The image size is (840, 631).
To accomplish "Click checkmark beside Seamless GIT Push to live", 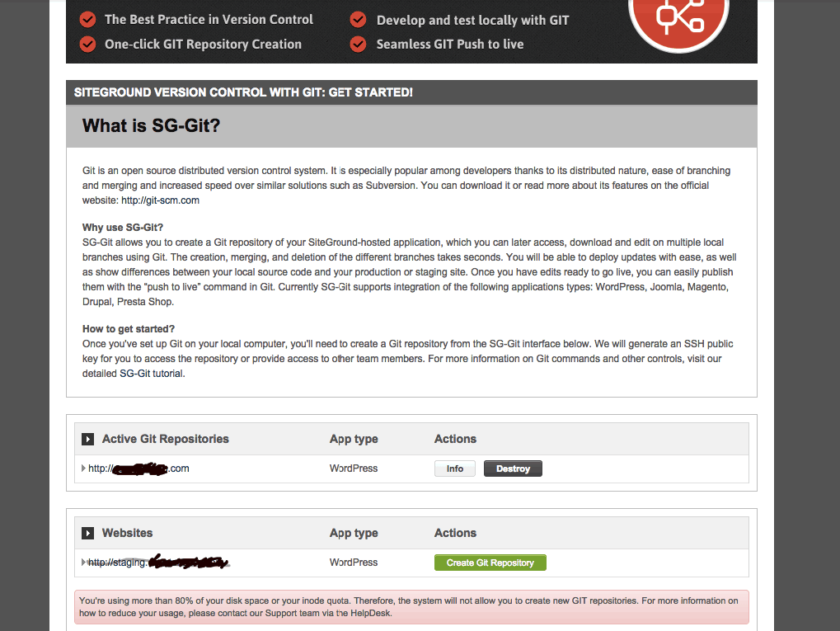I will (x=358, y=44).
